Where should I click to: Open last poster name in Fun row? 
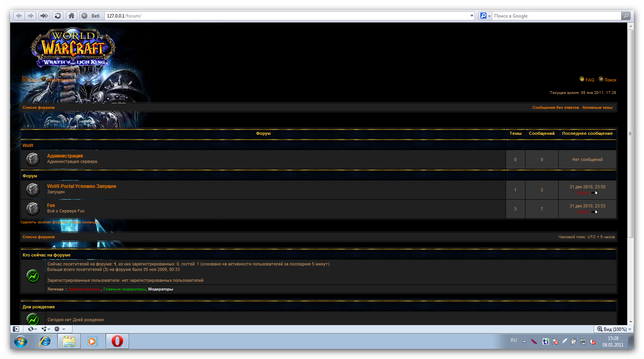click(584, 212)
